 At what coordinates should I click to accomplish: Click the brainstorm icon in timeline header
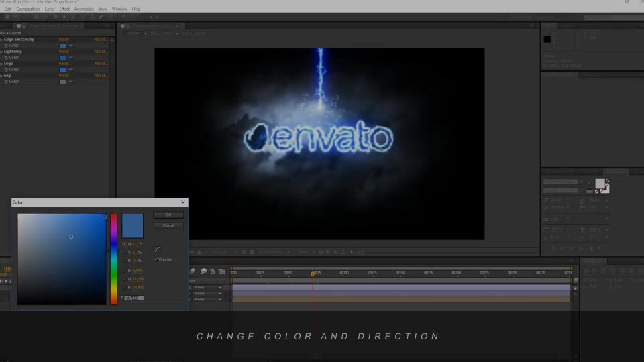click(x=203, y=271)
